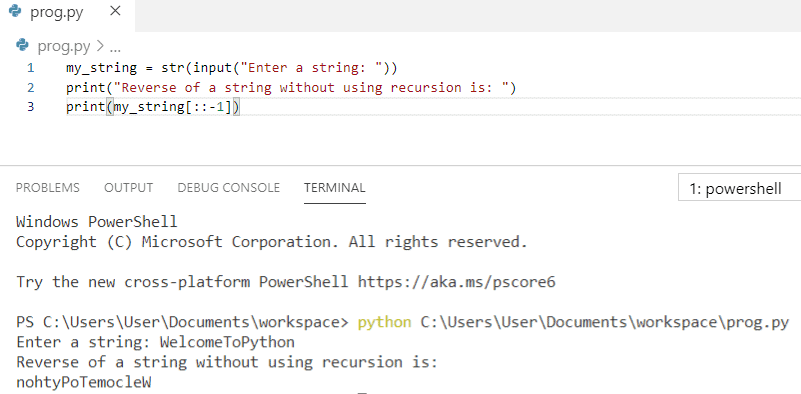Open the https://aka.ms/pscore6 link
Viewport: 801px width, 394px height.
tap(456, 282)
